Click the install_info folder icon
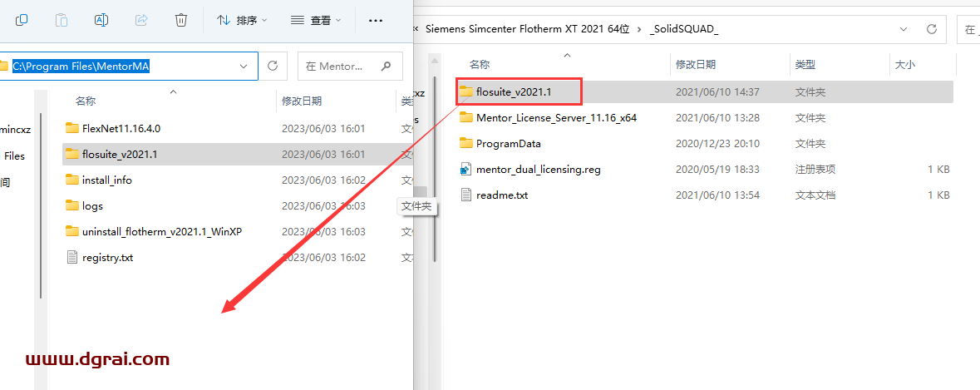This screenshot has width=980, height=390. [72, 180]
